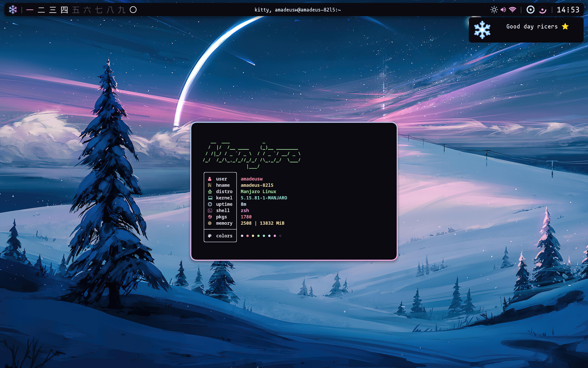Click the pink circular usage indicator
Image resolution: width=588 pixels, height=368 pixels.
tap(543, 10)
